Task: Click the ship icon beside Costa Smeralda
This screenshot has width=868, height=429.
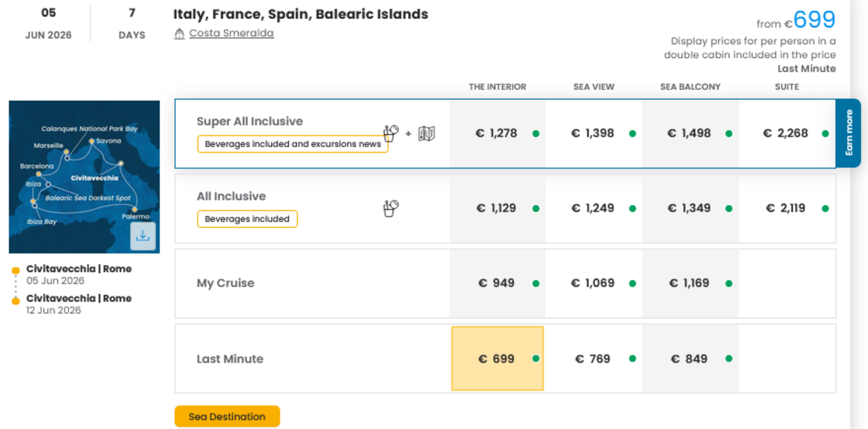Action: [179, 34]
